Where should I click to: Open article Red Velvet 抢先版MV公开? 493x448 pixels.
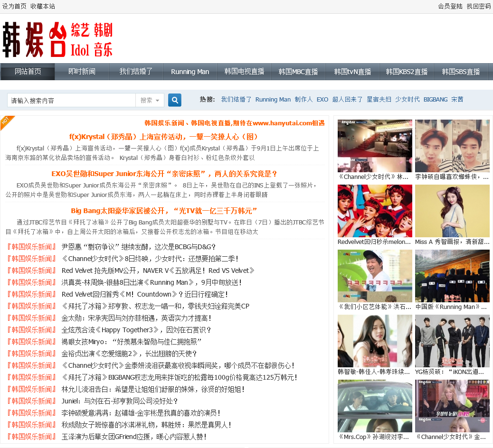158,271
